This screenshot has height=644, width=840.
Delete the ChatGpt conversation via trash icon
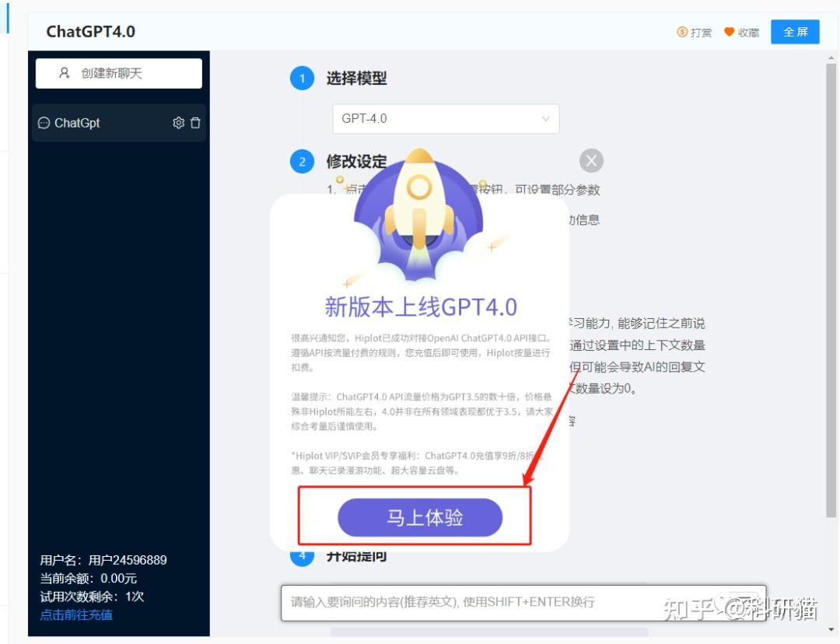196,122
